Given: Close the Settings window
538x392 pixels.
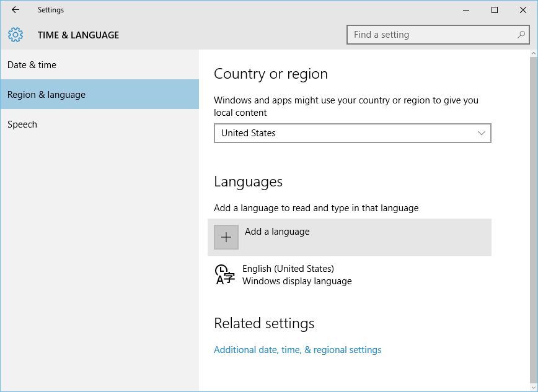Looking at the screenshot, I should click(x=523, y=10).
